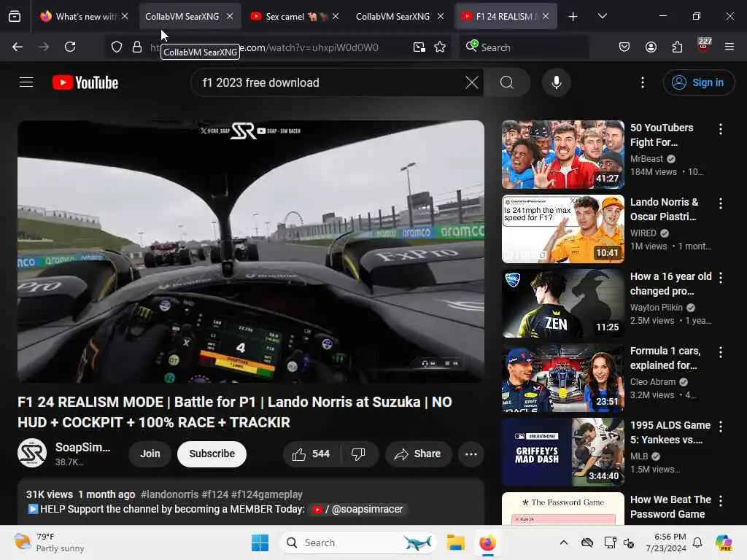Screen dimensions: 747x560
Task: Go to YouTube home via logo
Action: (x=86, y=82)
